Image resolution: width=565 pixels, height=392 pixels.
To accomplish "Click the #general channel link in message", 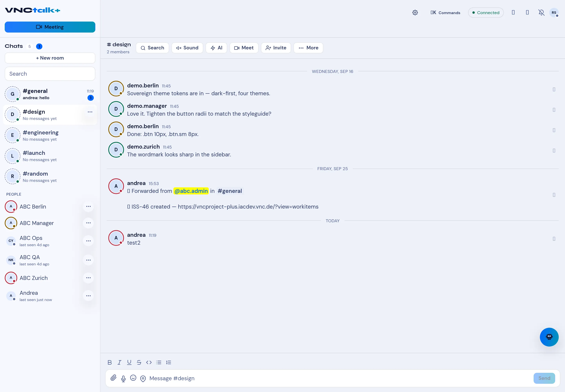I will pos(230,191).
